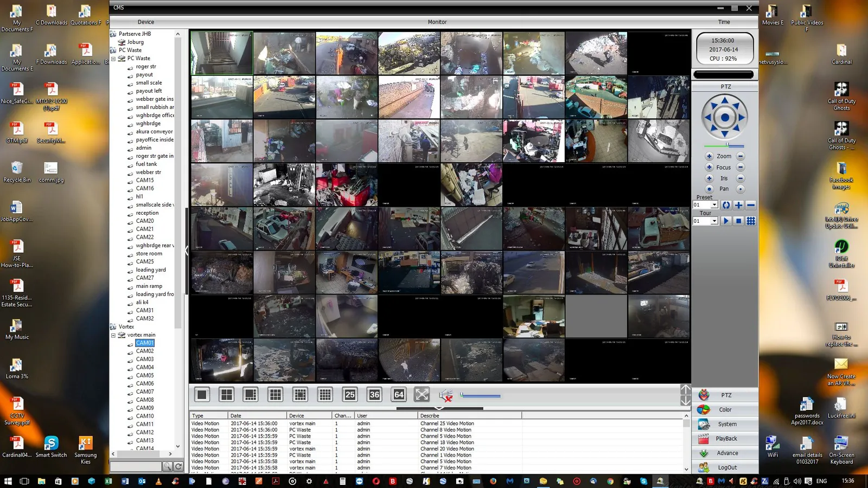
Task: Click the Zoom plus button
Action: click(709, 156)
